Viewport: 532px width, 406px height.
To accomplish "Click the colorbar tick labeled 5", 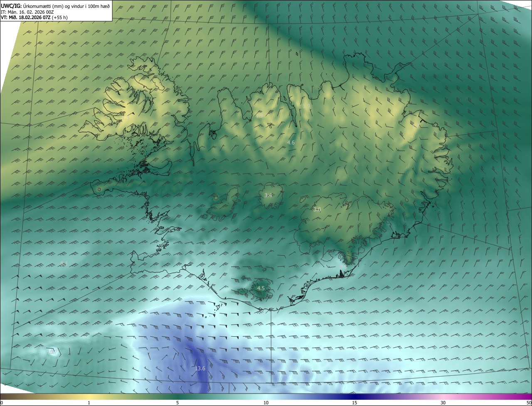I will click(177, 403).
